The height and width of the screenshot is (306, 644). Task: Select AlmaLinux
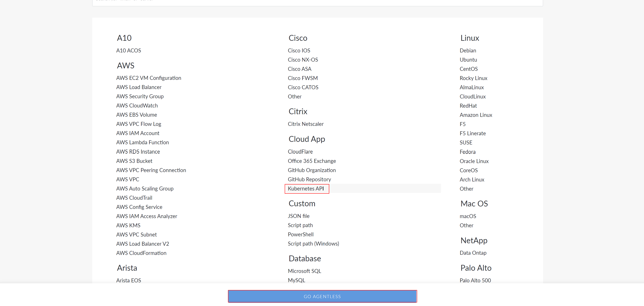[472, 88]
